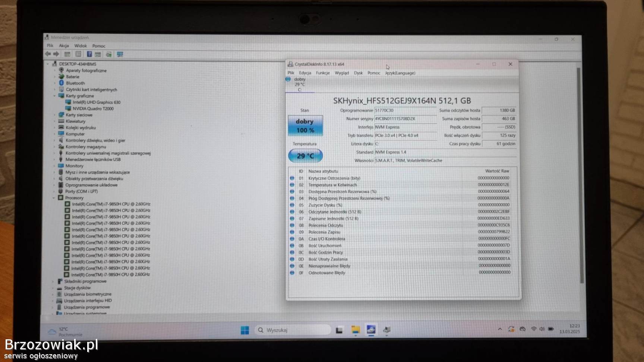The height and width of the screenshot is (362, 644).
Task: Click the CrystalDiskInfo taskbar icon
Action: pos(371,329)
